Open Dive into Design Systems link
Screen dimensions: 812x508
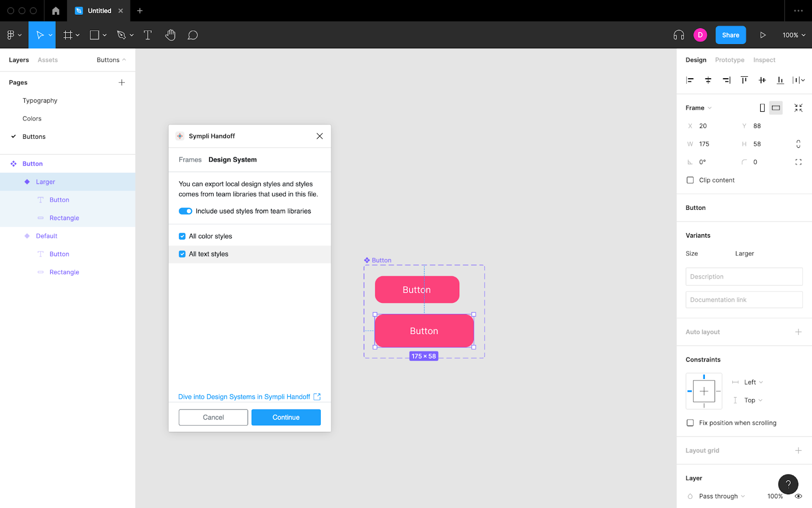[249, 397]
